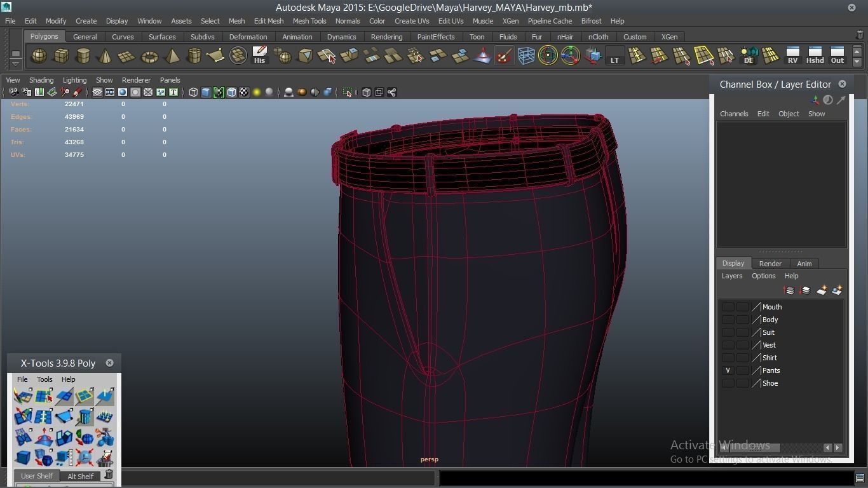Switch to the Render layer tab
Image resolution: width=868 pixels, height=488 pixels.
point(770,264)
